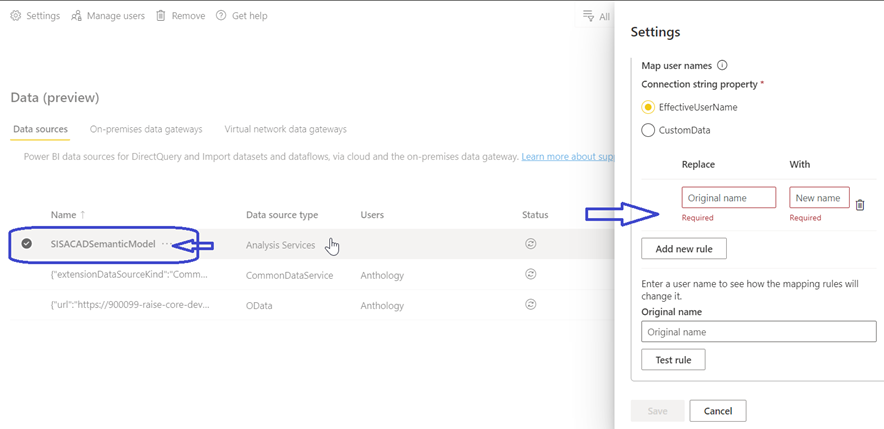The height and width of the screenshot is (429, 884).
Task: Click the Manage users icon
Action: [77, 16]
